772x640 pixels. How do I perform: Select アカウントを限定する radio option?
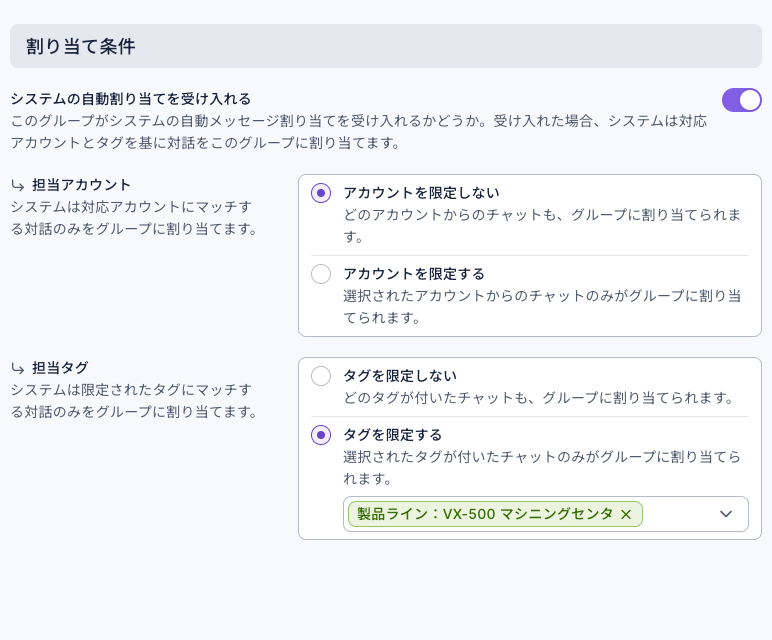(321, 274)
